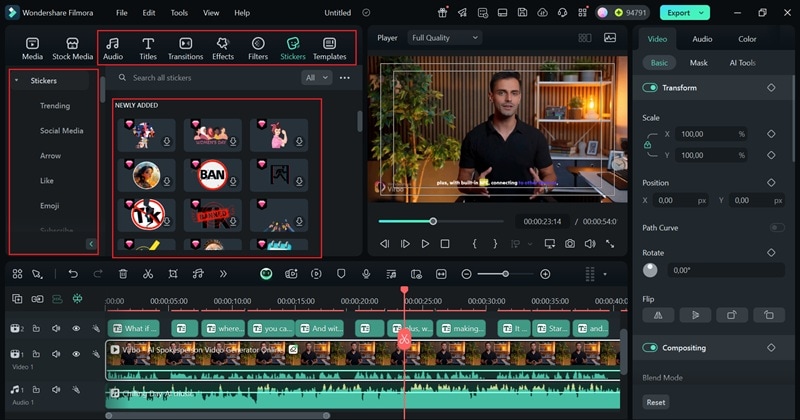Toggle the scale aspect ratio lock
The height and width of the screenshot is (420, 800).
[x=647, y=145]
